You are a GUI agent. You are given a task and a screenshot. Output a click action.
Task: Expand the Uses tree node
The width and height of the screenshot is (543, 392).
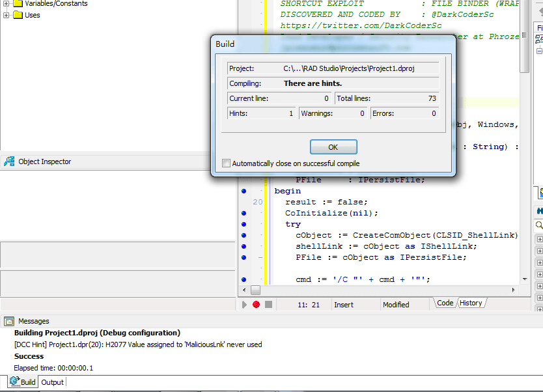[7, 15]
